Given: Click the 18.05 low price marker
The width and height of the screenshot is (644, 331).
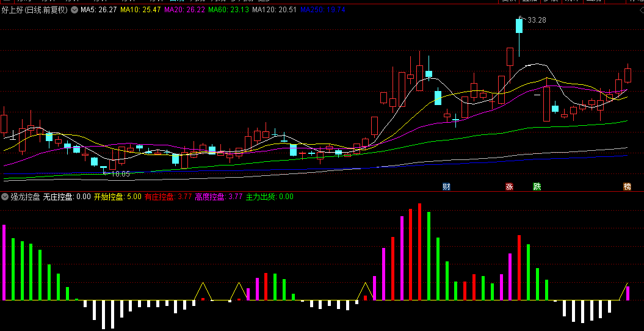Looking at the screenshot, I should (120, 173).
